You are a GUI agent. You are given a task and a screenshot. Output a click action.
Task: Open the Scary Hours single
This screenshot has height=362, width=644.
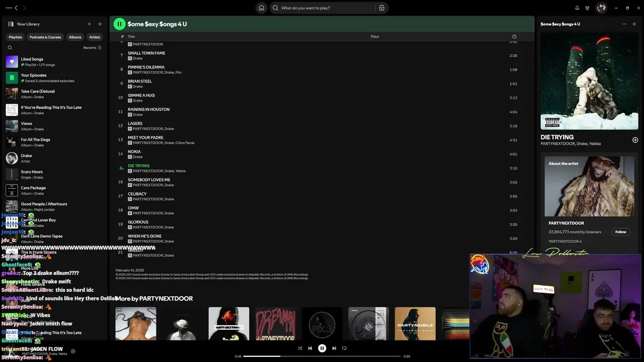tap(54, 174)
